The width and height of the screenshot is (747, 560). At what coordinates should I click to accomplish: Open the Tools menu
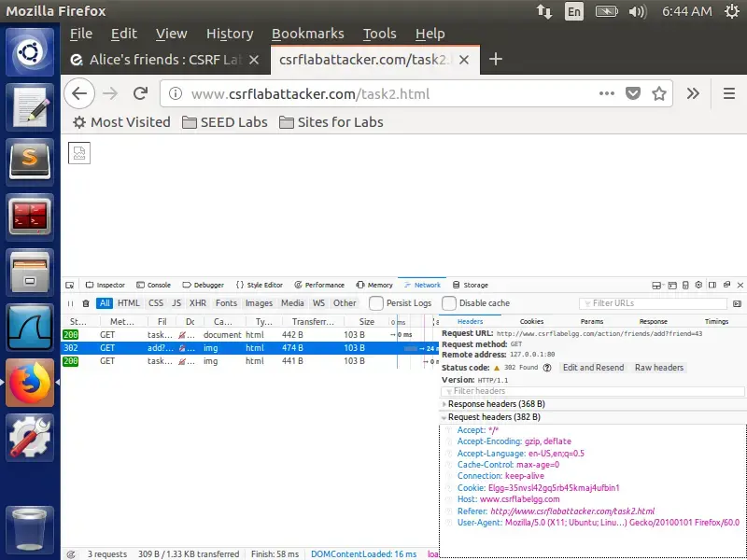[x=379, y=34]
